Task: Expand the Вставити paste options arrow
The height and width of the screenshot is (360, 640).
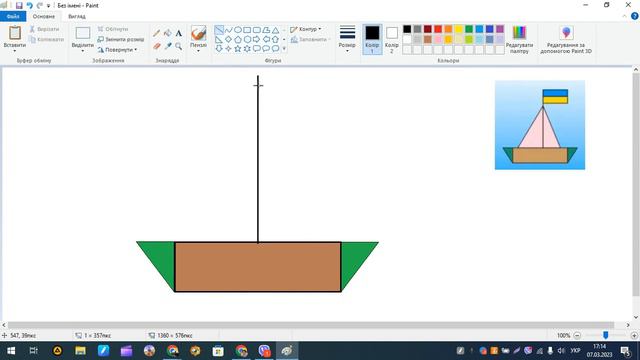Action: point(15,51)
